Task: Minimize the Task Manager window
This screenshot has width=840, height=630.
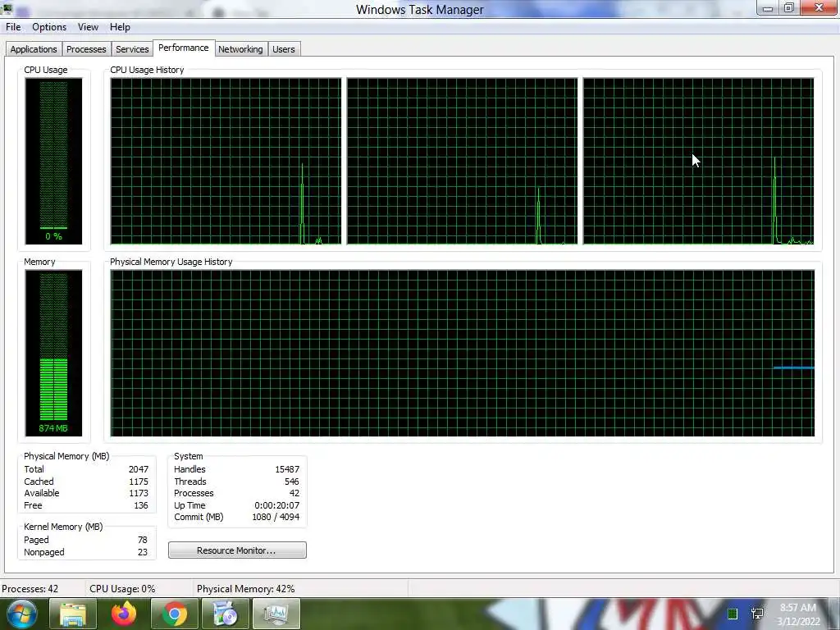Action: pyautogui.click(x=768, y=8)
